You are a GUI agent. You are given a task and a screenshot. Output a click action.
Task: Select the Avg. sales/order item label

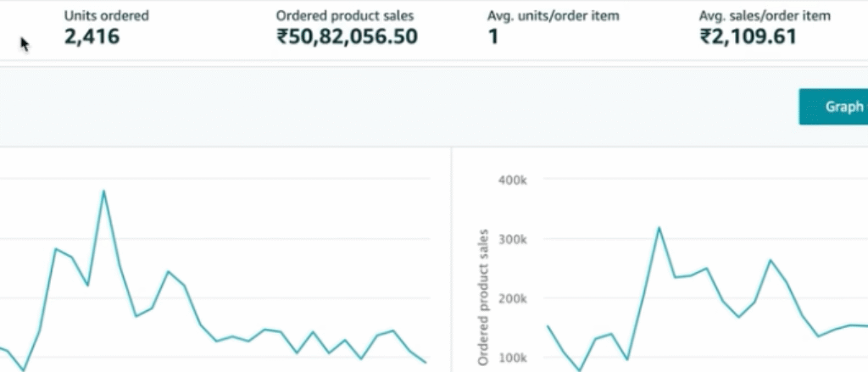point(765,16)
